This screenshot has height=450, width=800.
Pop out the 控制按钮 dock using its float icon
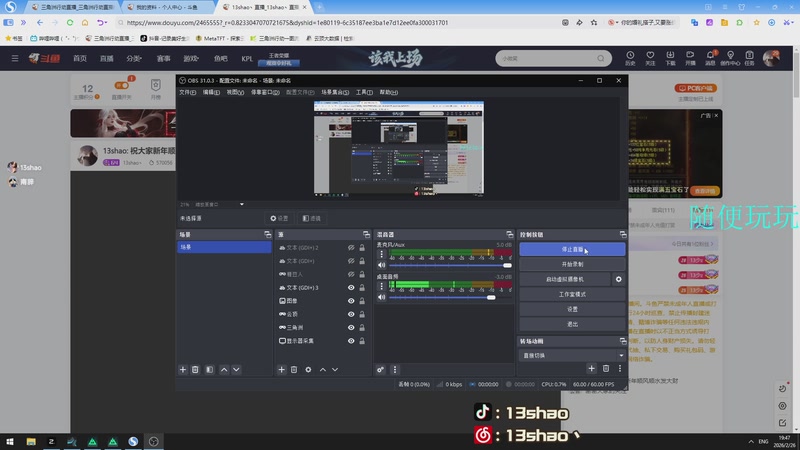click(x=622, y=234)
